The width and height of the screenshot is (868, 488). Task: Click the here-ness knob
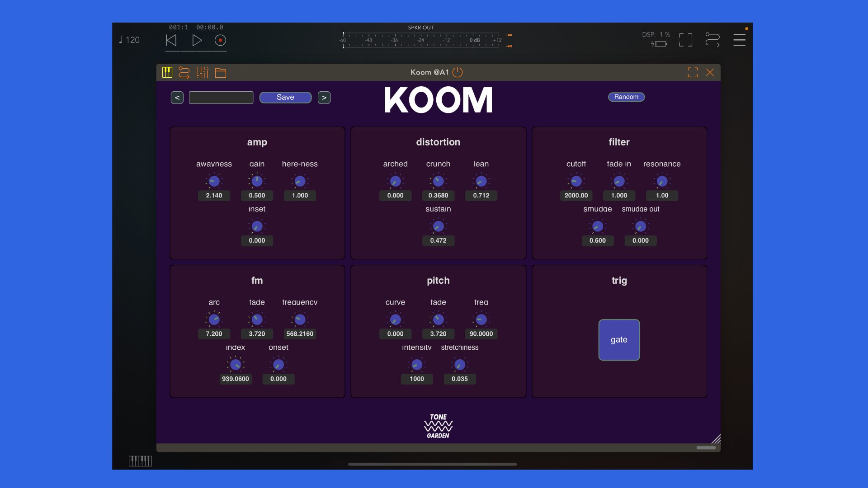300,181
